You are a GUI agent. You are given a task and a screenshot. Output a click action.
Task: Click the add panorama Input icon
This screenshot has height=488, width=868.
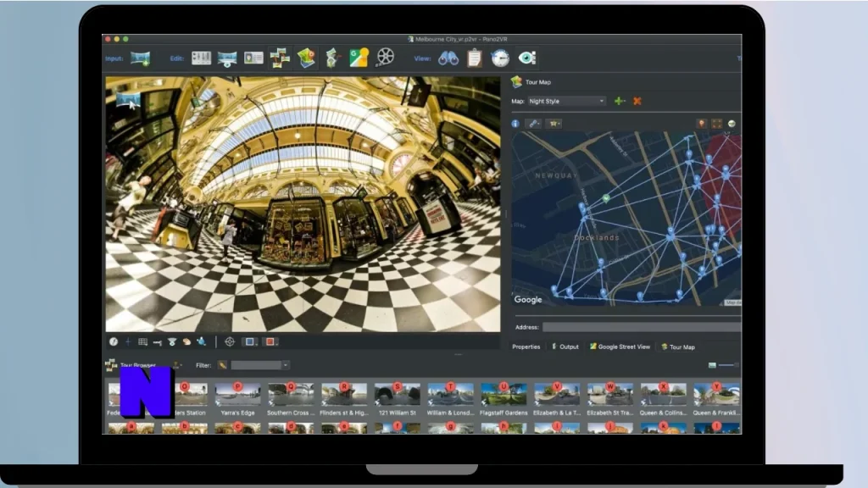pyautogui.click(x=140, y=58)
